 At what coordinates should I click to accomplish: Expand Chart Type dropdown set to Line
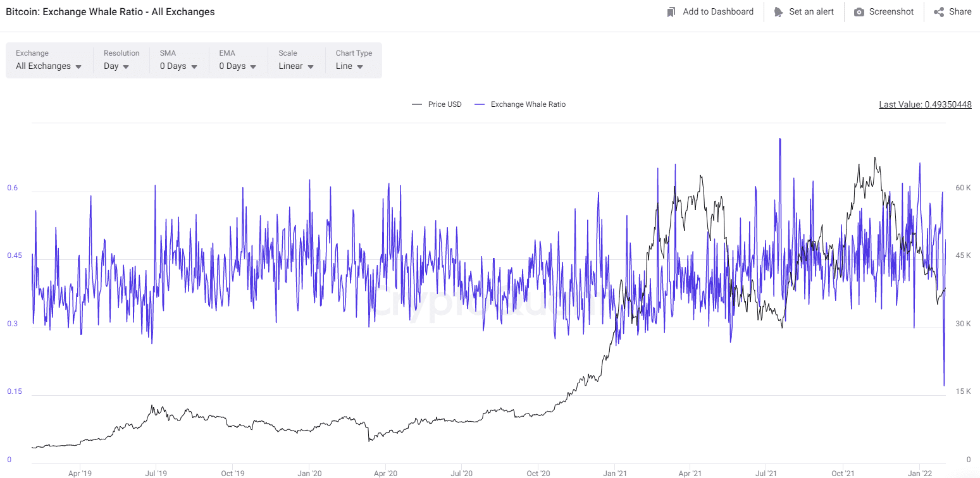click(x=349, y=66)
